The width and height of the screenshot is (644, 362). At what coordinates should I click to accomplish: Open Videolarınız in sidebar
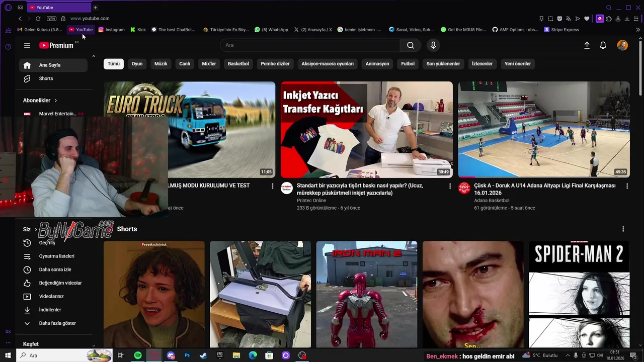53,297
